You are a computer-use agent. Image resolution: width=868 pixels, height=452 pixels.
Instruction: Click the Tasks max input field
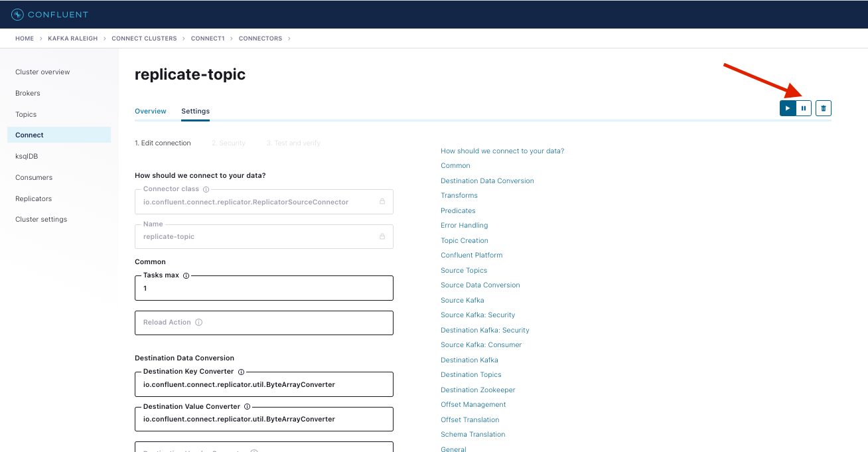[x=264, y=288]
